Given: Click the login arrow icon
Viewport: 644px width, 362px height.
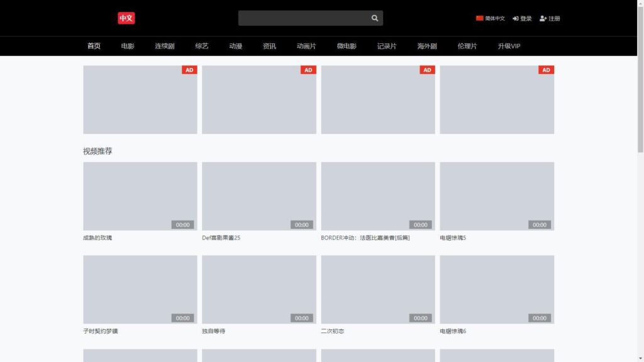Looking at the screenshot, I should [516, 18].
